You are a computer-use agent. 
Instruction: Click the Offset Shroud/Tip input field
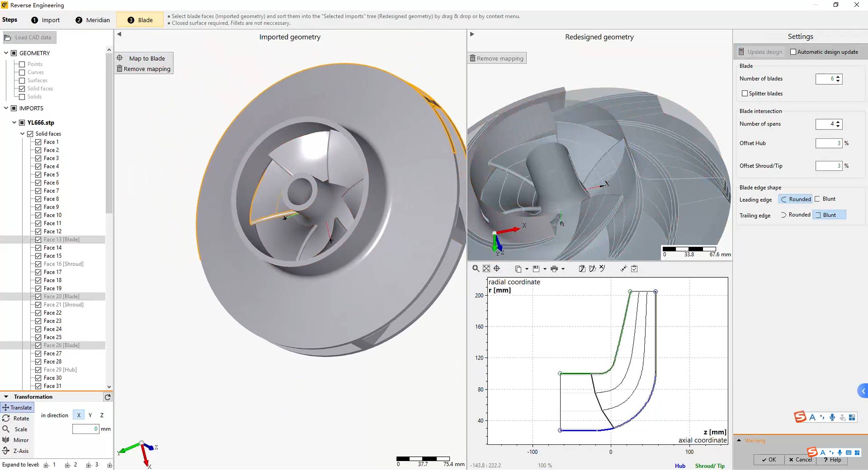(x=829, y=166)
